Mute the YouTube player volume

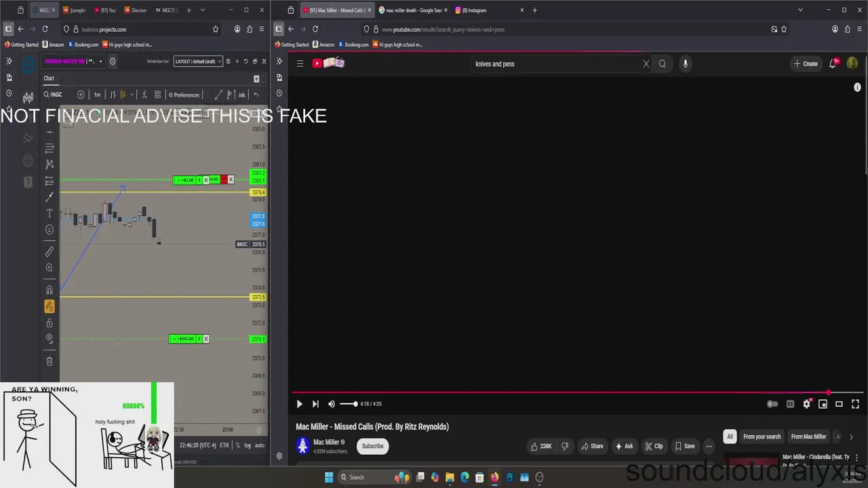332,404
